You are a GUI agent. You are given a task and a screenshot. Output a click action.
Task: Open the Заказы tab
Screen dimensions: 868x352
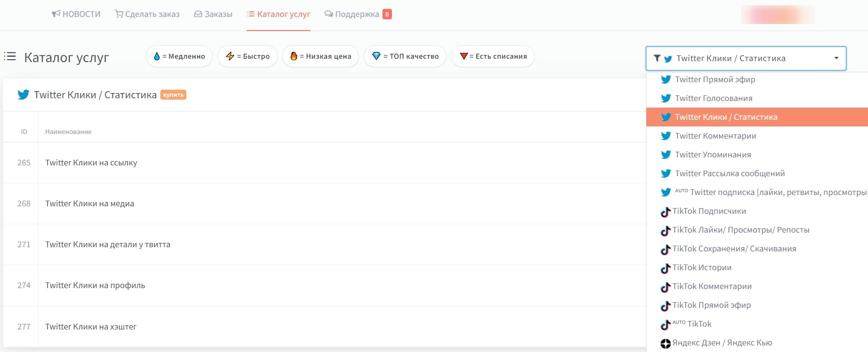click(x=214, y=14)
